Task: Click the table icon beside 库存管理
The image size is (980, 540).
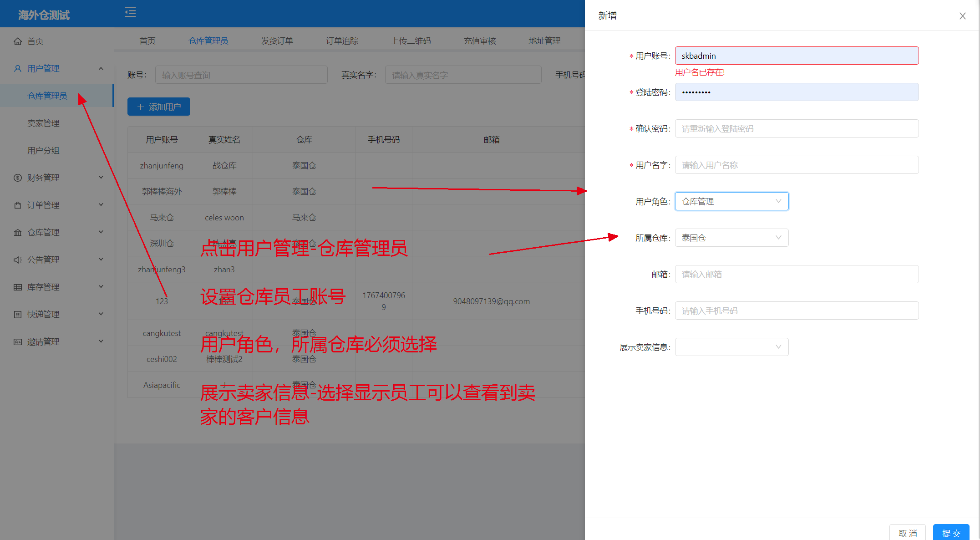Action: 18,287
